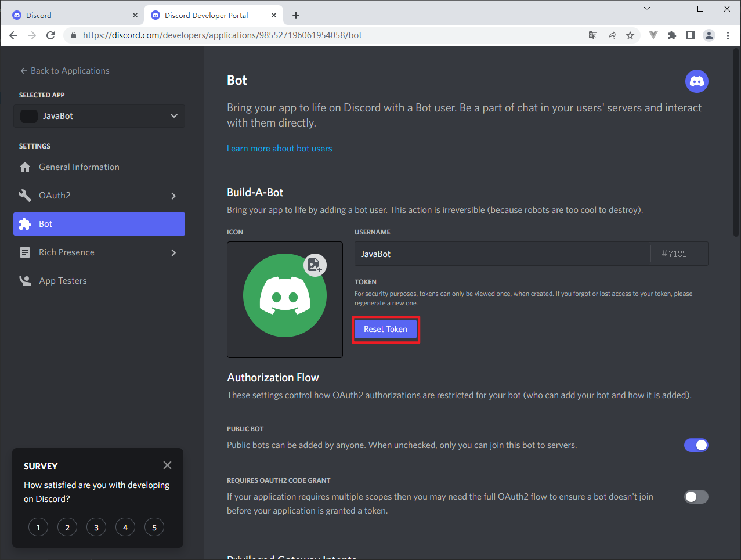
Task: Expand the Rich Presence submenu chevron
Action: point(173,253)
